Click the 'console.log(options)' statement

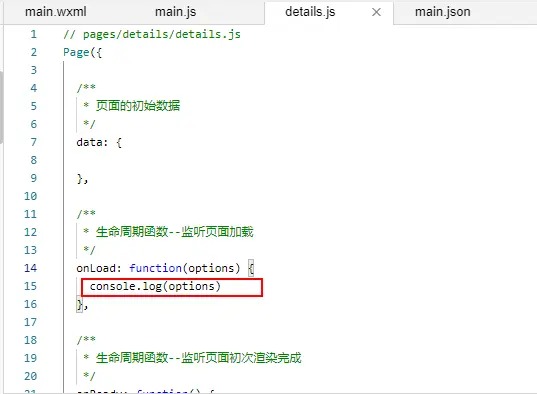(155, 286)
